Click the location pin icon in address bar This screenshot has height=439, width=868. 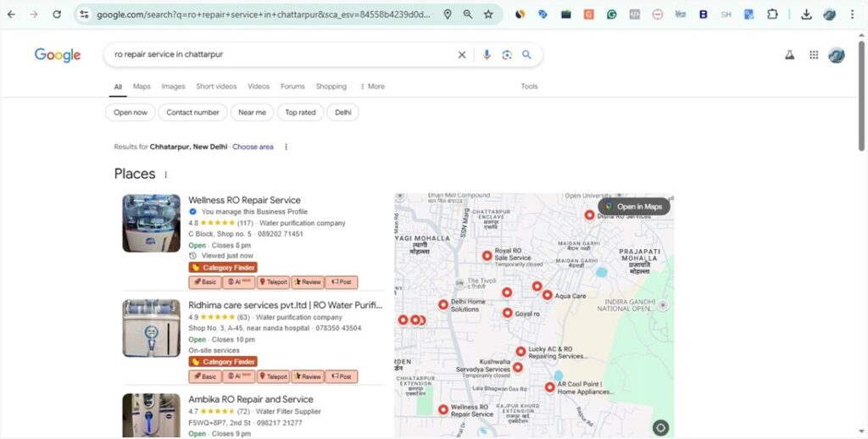(448, 14)
